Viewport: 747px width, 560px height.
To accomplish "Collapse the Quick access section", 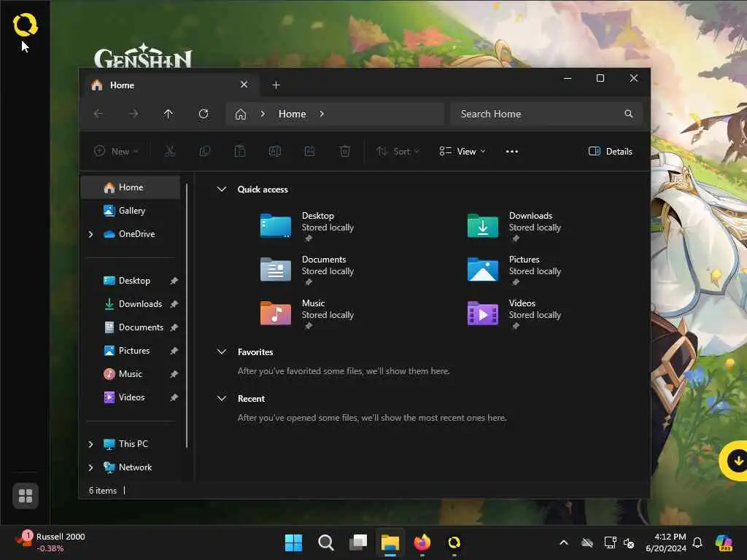I will [222, 189].
